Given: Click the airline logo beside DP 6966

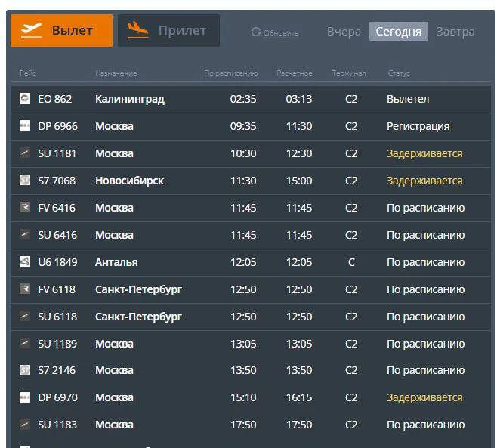Looking at the screenshot, I should [x=25, y=125].
